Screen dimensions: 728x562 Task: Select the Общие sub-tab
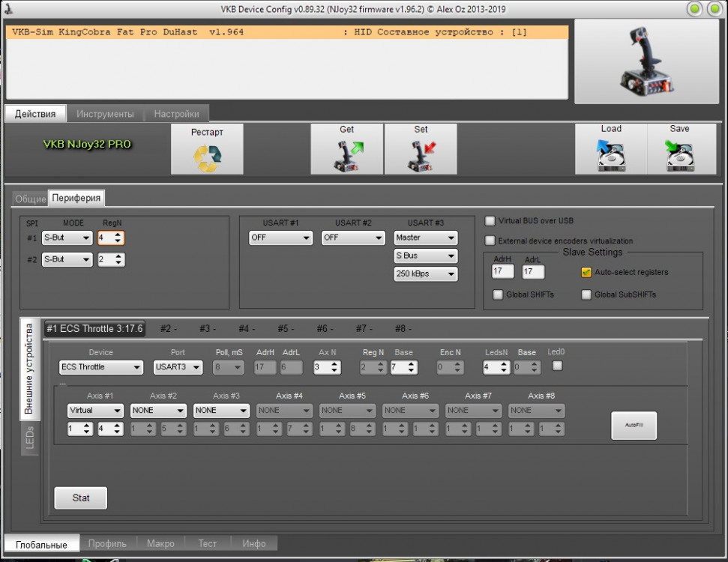pyautogui.click(x=31, y=199)
